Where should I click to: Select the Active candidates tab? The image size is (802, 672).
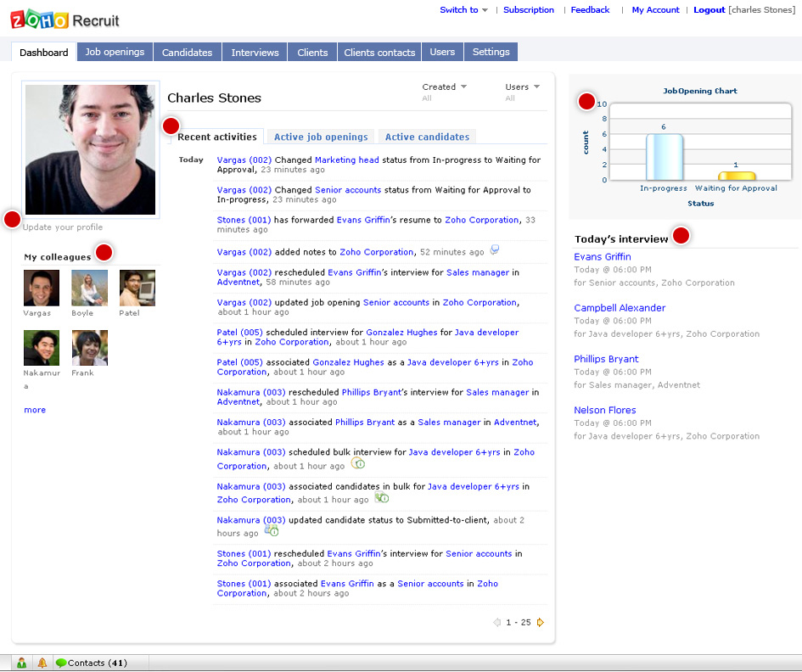click(427, 137)
